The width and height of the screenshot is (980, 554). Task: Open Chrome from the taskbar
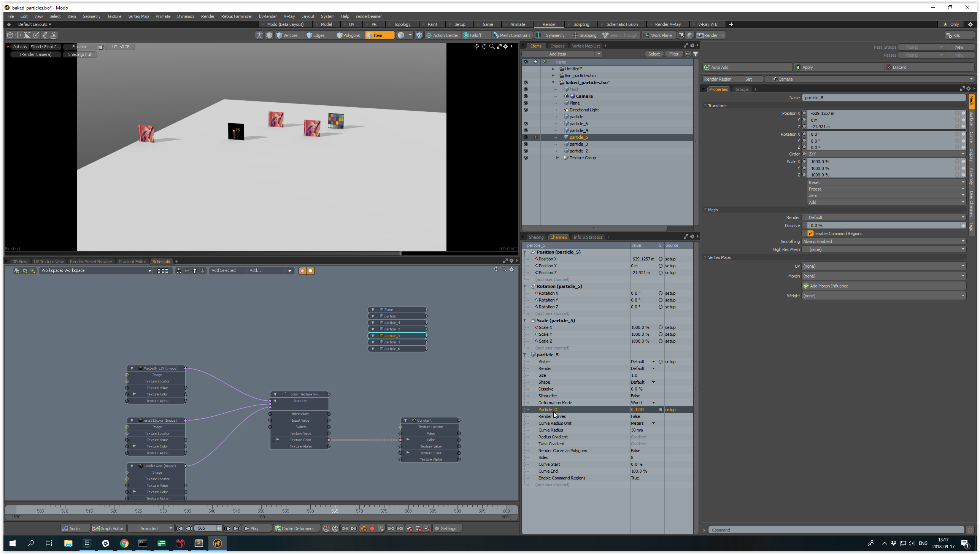pos(124,543)
